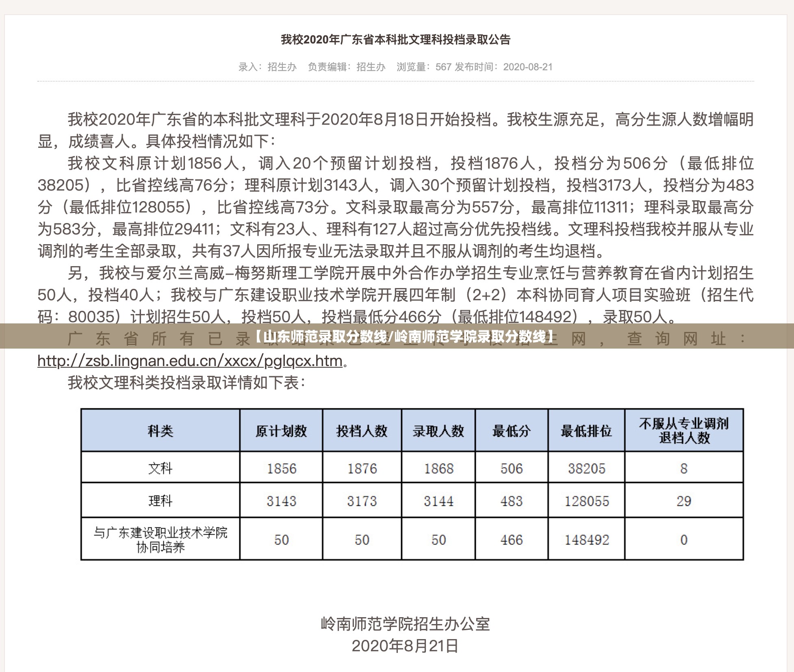Click the 协同培养 退档人数 value 0
This screenshot has width=794, height=672.
(684, 540)
